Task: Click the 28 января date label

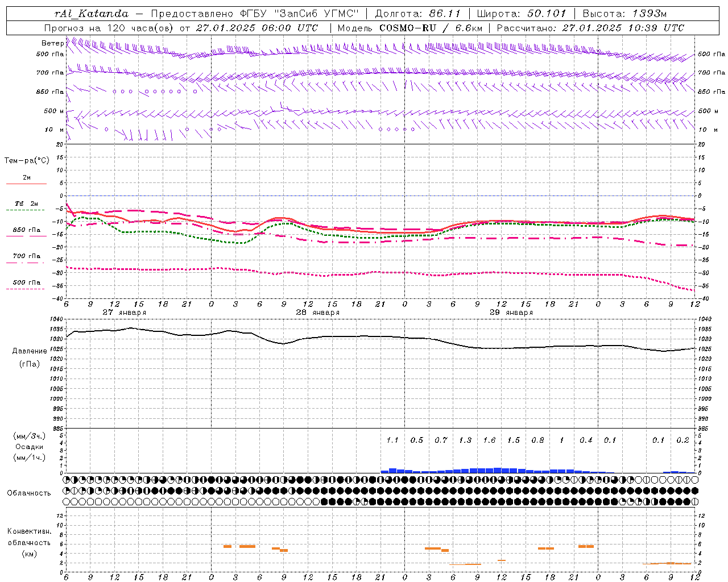Action: point(317,313)
